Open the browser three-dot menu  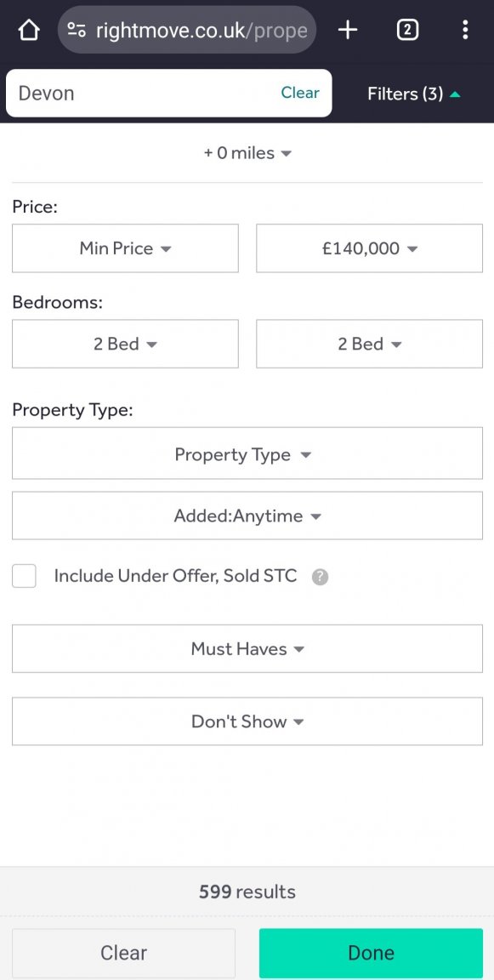[x=464, y=30]
